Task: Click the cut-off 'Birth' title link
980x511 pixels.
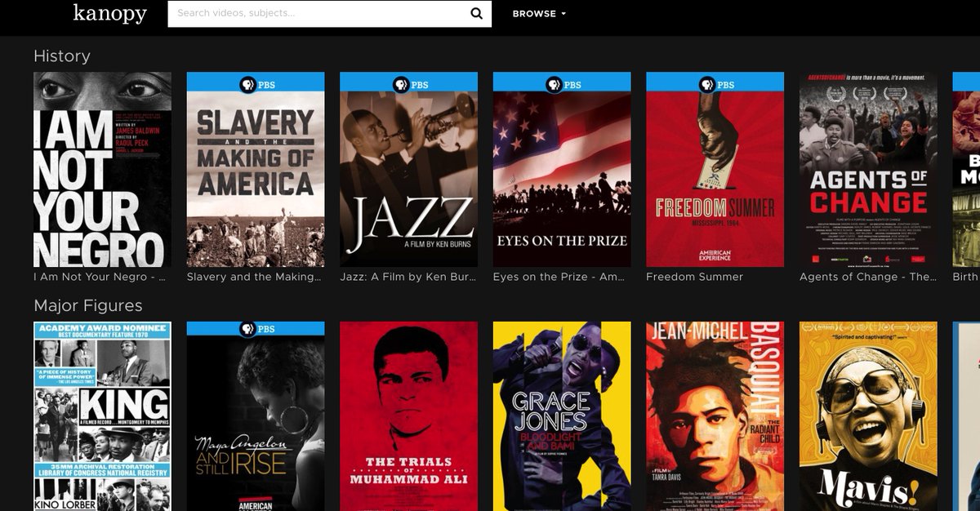Action: coord(965,277)
